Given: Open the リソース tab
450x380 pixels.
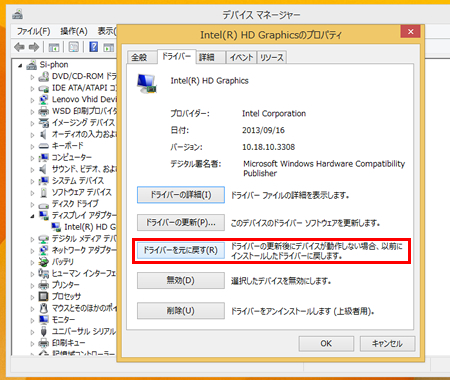Looking at the screenshot, I should [272, 57].
